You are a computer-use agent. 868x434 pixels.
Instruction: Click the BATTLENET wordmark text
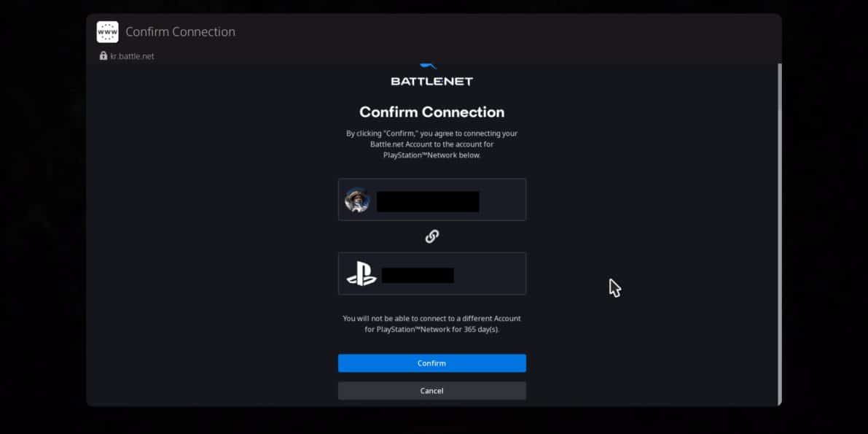coord(431,82)
